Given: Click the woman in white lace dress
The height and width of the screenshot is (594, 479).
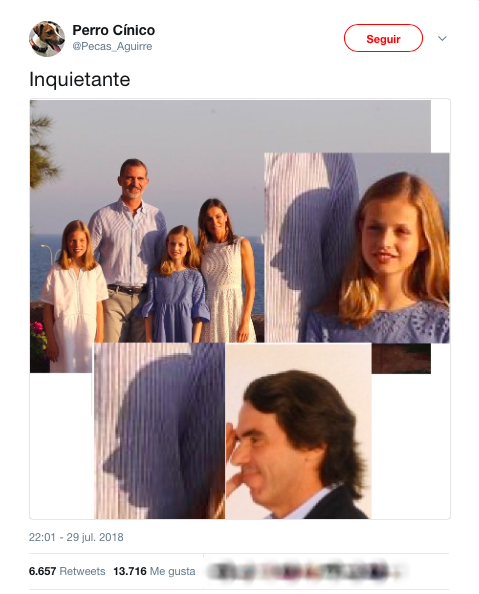Looking at the screenshot, I should click(x=227, y=271).
